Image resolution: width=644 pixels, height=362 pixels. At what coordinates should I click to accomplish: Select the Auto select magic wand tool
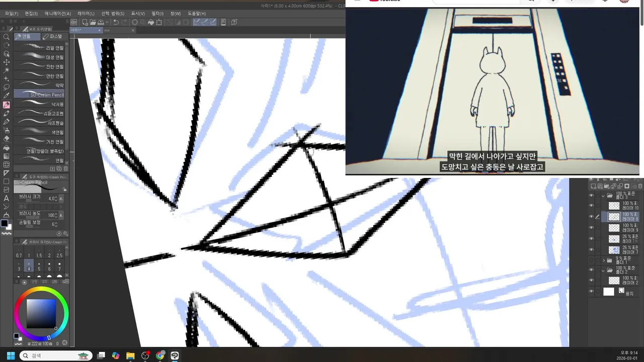pyautogui.click(x=6, y=70)
